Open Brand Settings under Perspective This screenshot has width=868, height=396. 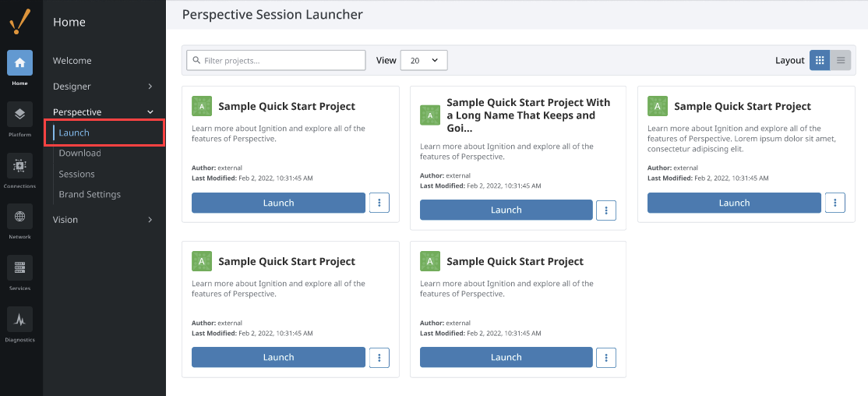90,194
